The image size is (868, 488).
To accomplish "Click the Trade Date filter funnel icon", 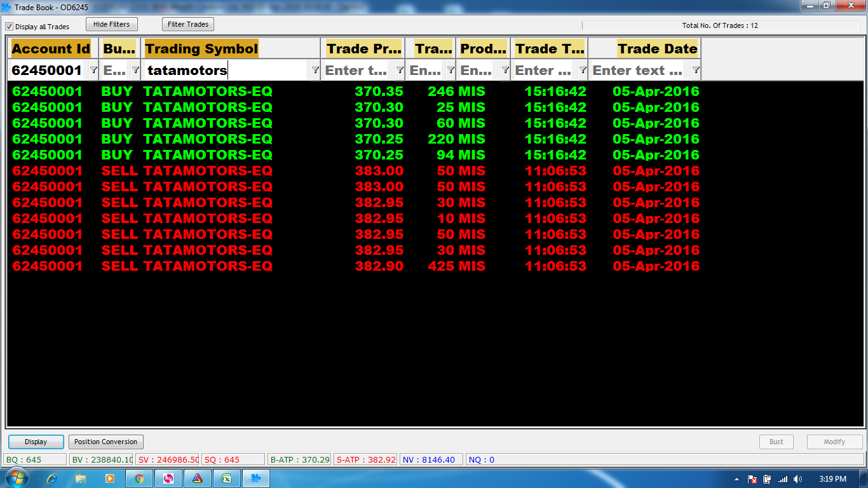I will (696, 71).
